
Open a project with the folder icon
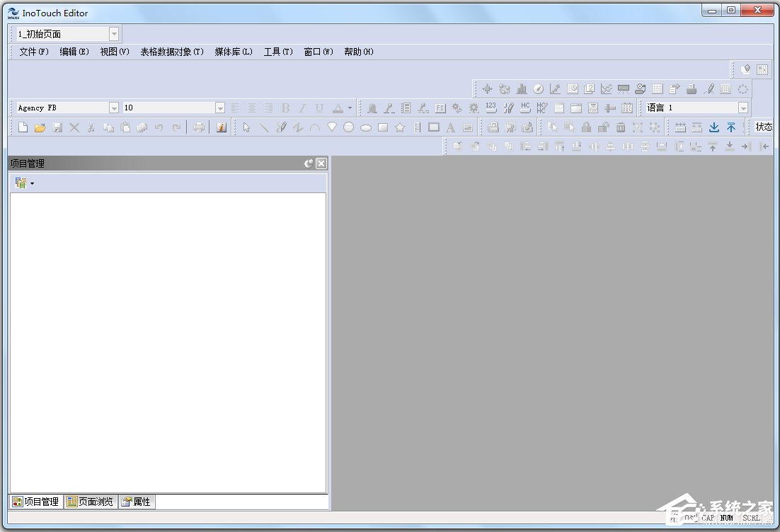click(40, 127)
